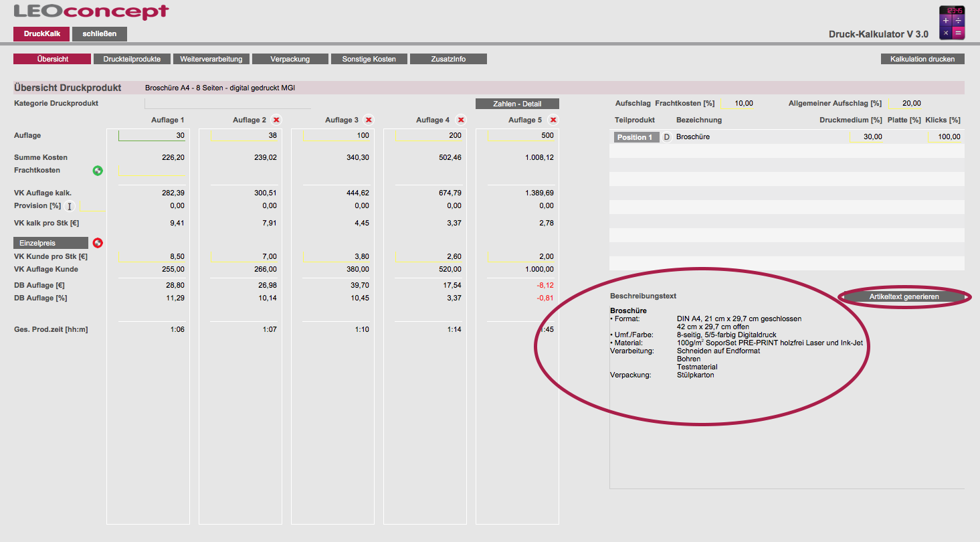Screen dimensions: 980x542
Task: Click Bezeichnung text Broschüre in Position 1
Action: tap(693, 137)
